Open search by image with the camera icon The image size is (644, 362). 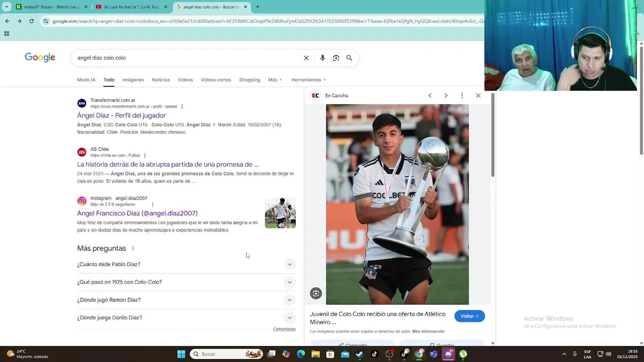tap(336, 58)
